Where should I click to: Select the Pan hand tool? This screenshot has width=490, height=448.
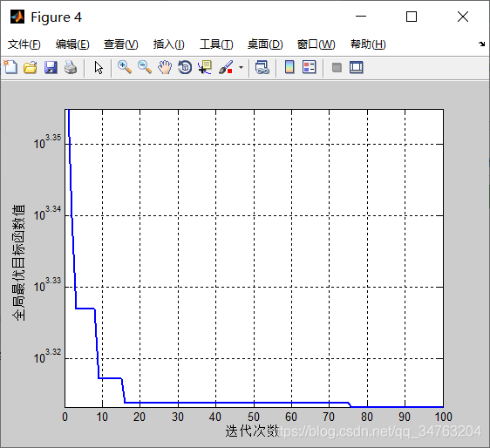(165, 67)
